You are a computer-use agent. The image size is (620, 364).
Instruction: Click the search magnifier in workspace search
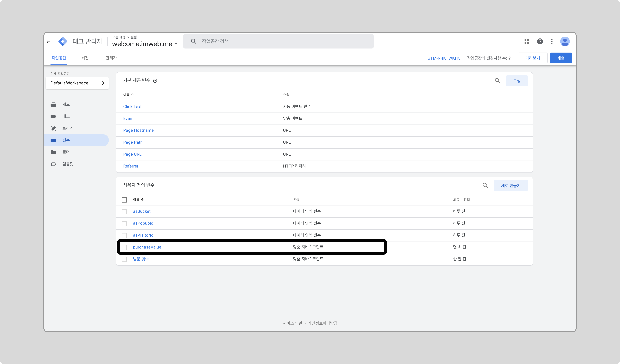pos(194,41)
